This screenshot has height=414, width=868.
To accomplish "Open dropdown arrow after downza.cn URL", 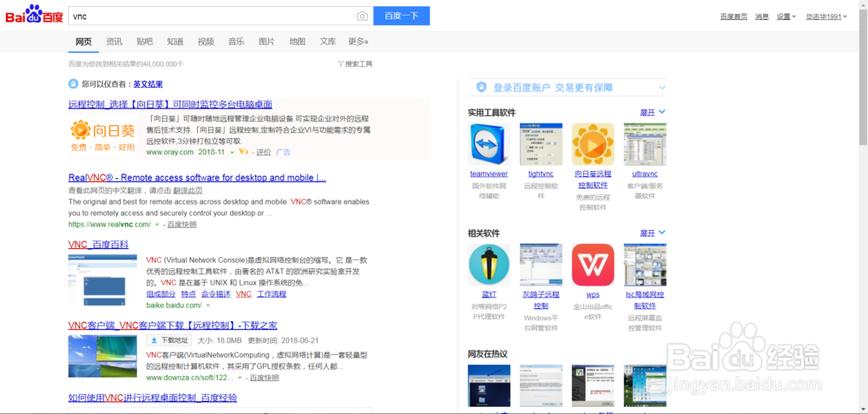I will pyautogui.click(x=240, y=378).
